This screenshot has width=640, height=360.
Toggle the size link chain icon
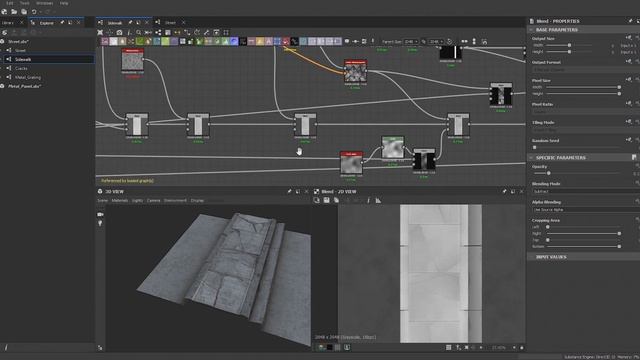point(424,42)
